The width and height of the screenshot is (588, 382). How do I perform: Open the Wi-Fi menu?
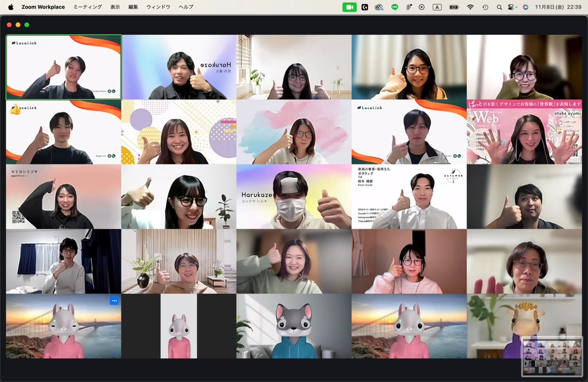click(470, 7)
